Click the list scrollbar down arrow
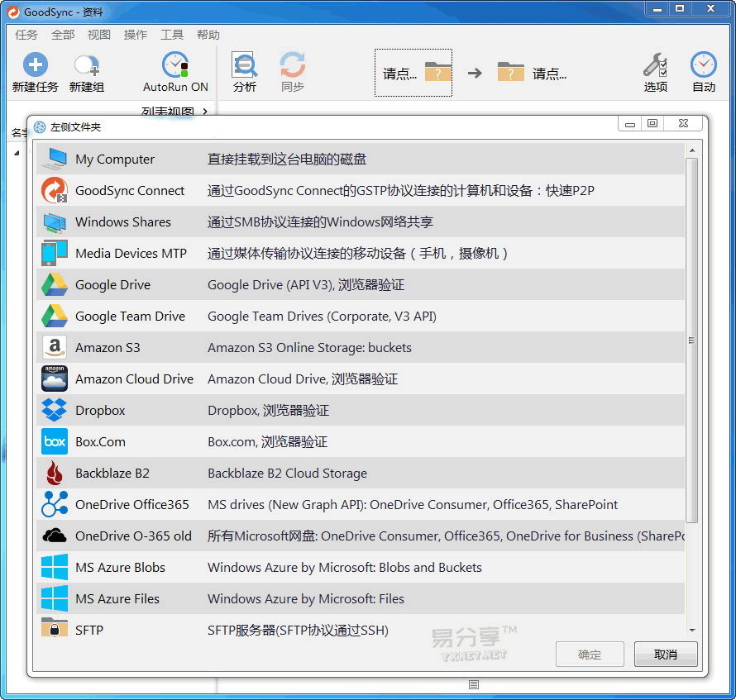This screenshot has width=736, height=700. click(x=692, y=630)
